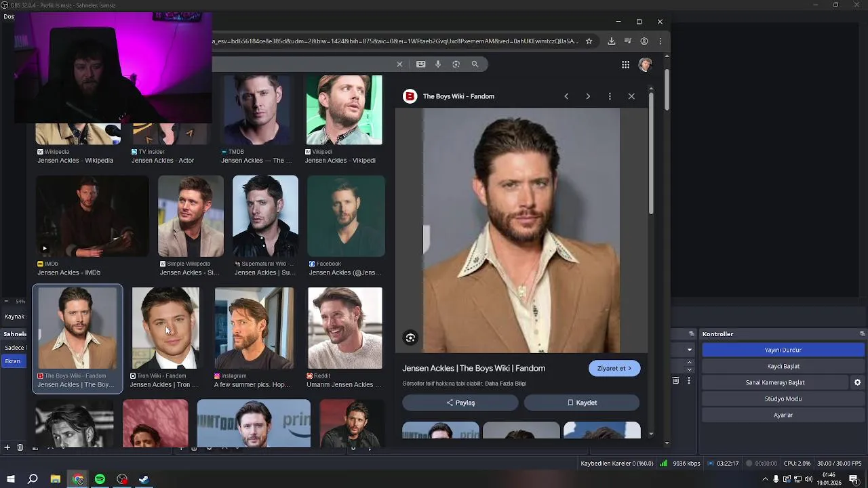Go to next image in preview panel
868x488 pixels.
588,96
